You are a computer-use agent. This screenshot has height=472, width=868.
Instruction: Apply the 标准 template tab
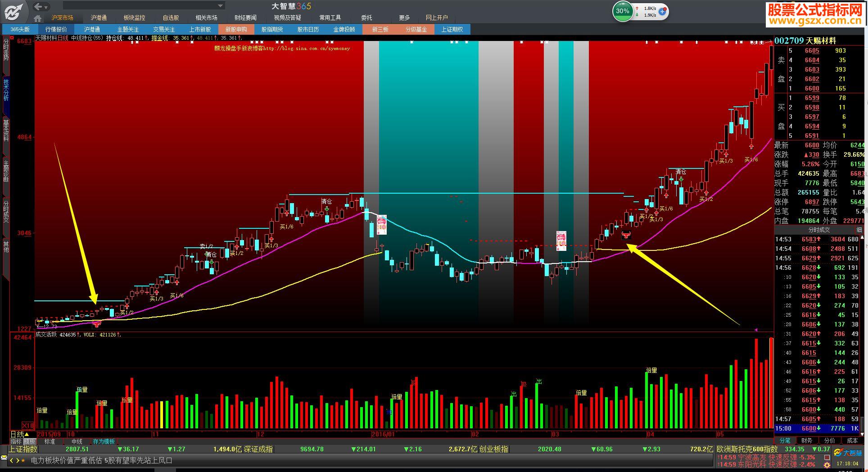click(x=50, y=442)
